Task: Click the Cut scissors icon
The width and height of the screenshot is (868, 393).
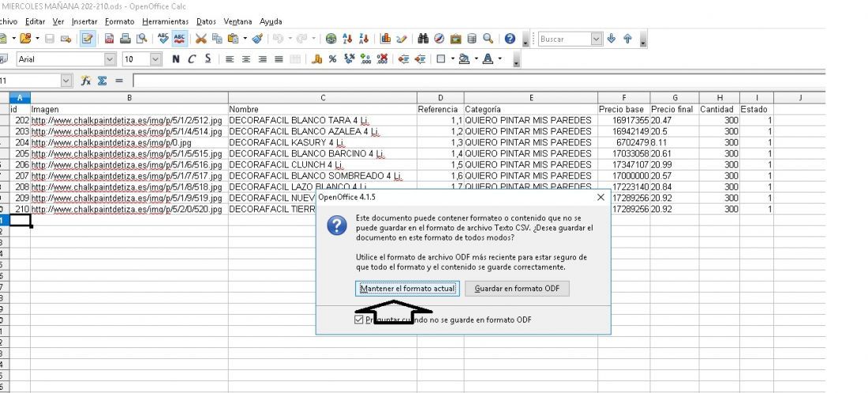Action: [201, 39]
